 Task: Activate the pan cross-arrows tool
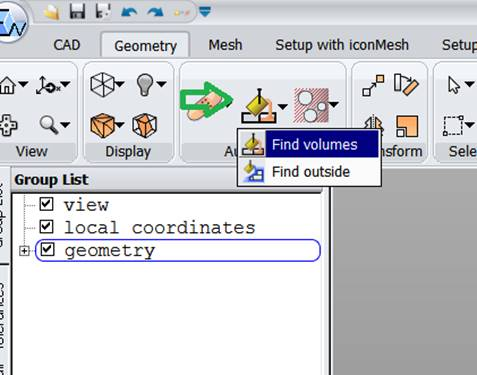8,125
